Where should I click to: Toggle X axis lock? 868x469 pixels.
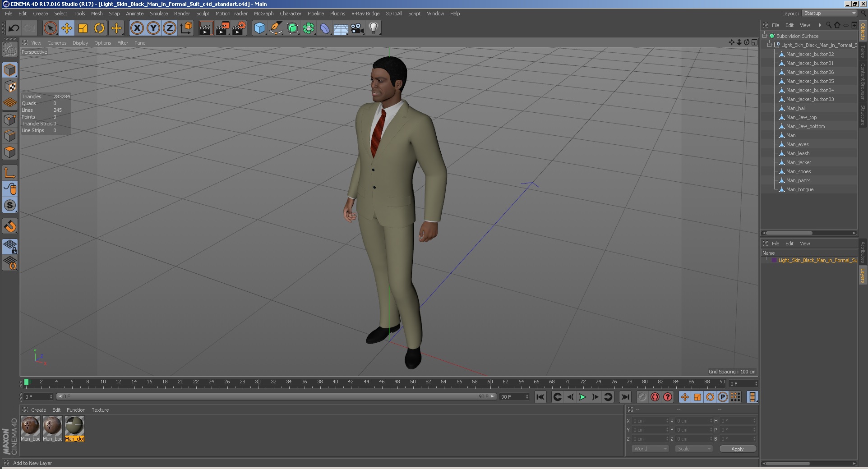coord(137,28)
